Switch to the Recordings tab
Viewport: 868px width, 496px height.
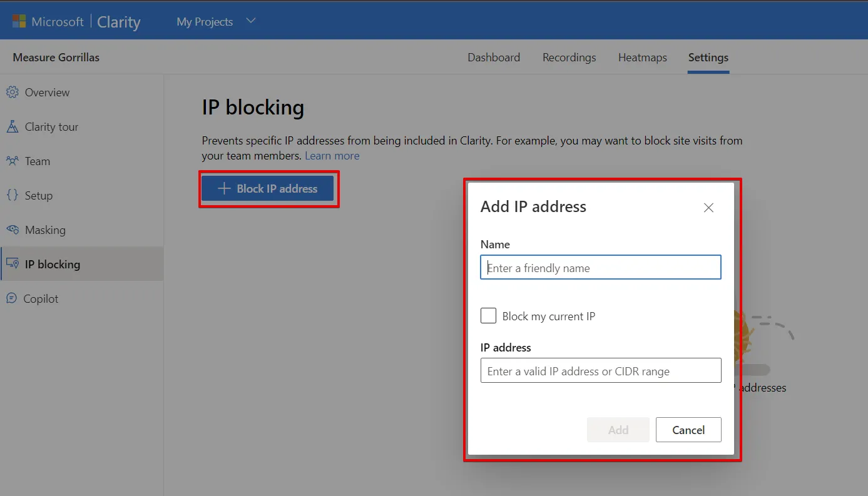click(x=569, y=58)
